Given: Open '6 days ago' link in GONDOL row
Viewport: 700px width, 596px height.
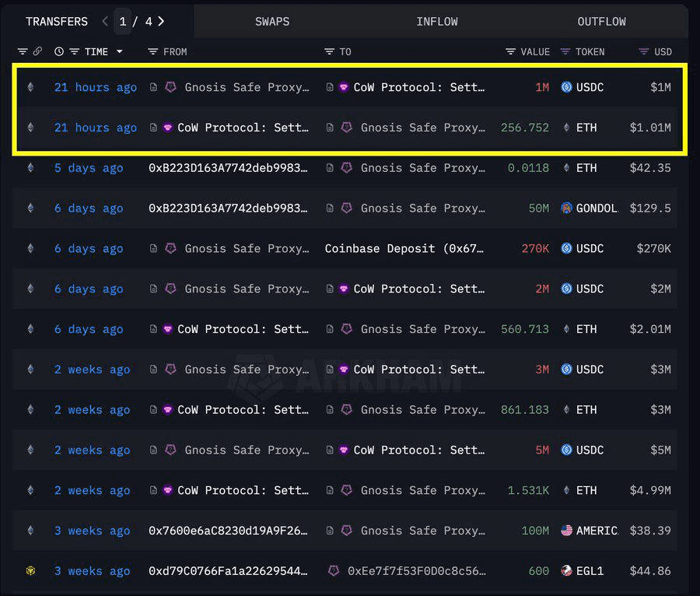Looking at the screenshot, I should pos(89,209).
